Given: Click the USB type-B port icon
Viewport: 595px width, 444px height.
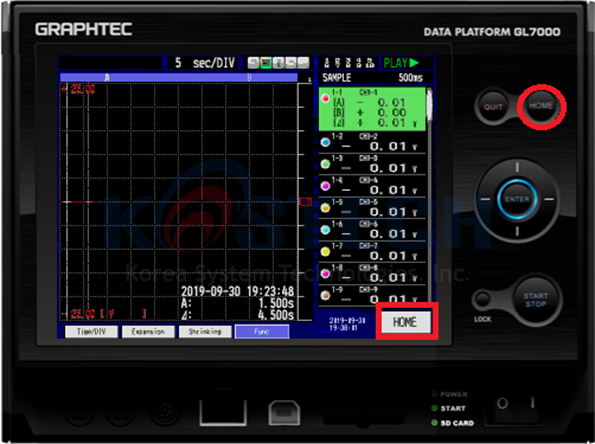Looking at the screenshot, I should (285, 414).
